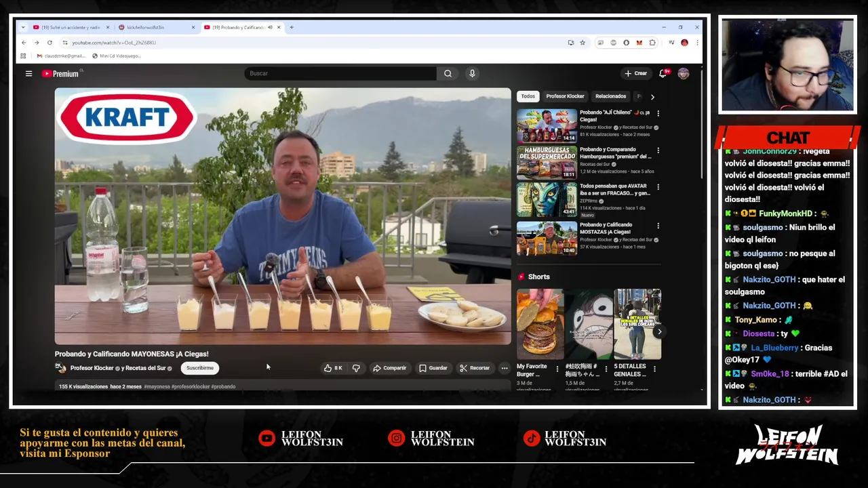Focus the Buscar search field
Viewport: 868px width, 488px height.
click(x=340, y=73)
